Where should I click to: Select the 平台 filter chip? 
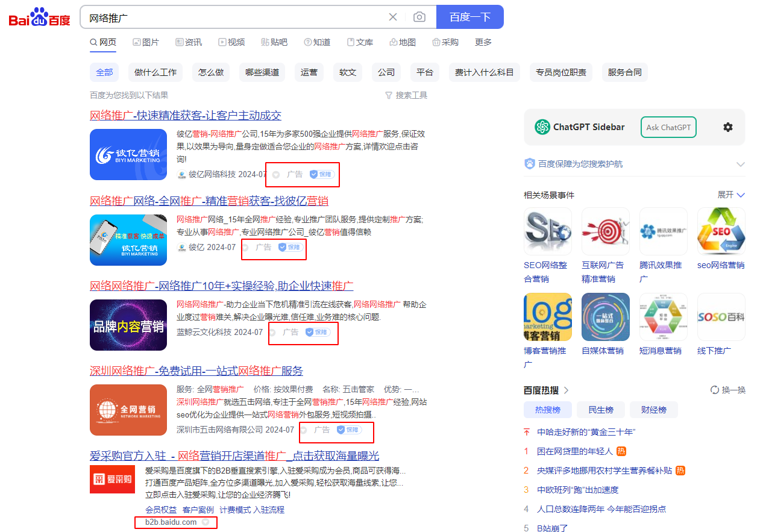[x=425, y=72]
